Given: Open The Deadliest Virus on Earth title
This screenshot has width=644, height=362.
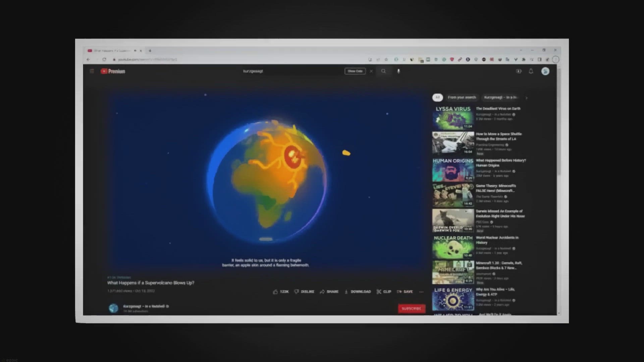Looking at the screenshot, I should coord(498,109).
